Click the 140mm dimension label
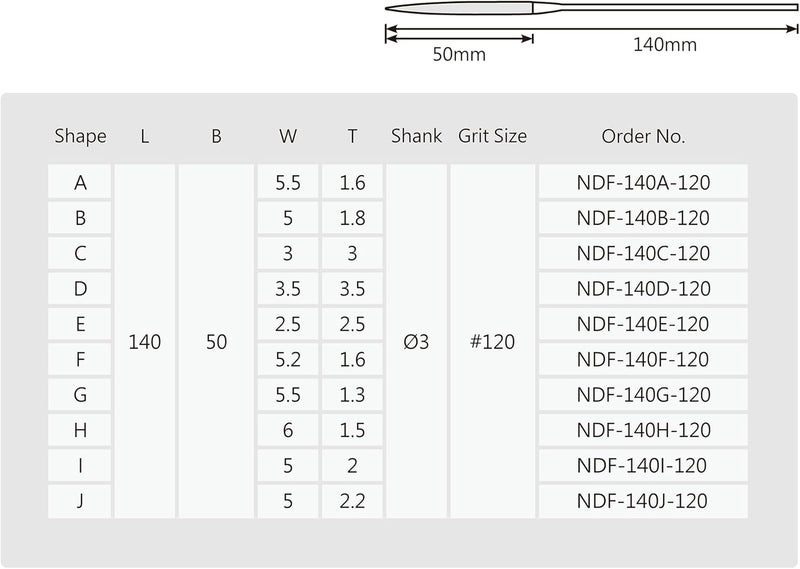This screenshot has width=800, height=569. (665, 45)
